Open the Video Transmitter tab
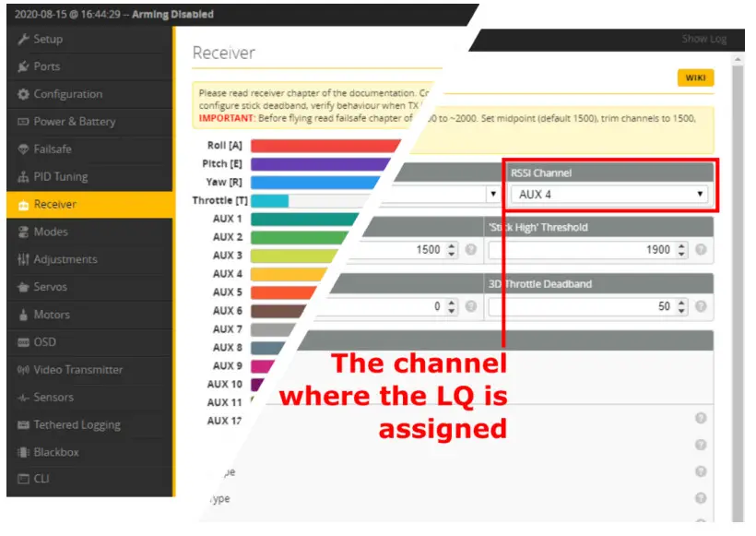 point(89,370)
